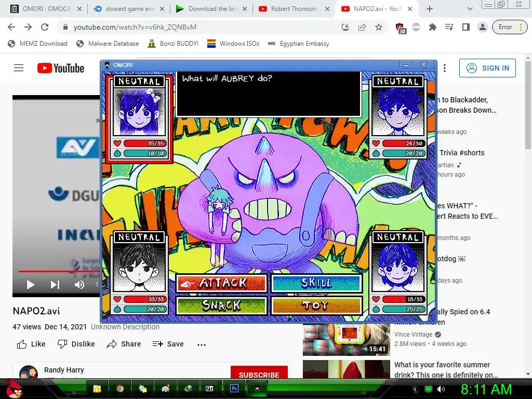
Task: Toggle the browser side panel
Action: 466,27
